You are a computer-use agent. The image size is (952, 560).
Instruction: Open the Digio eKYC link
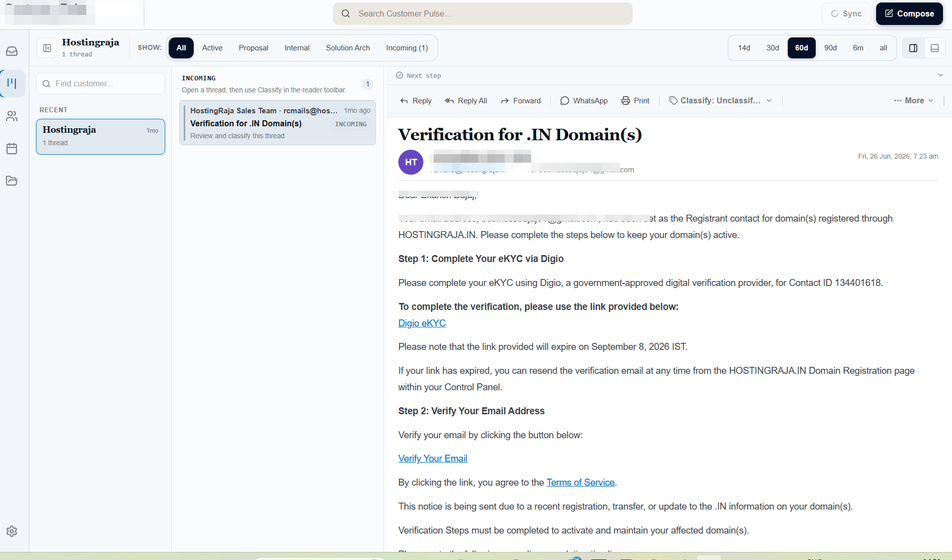click(422, 323)
